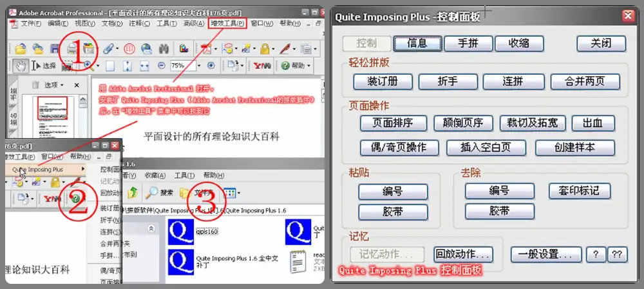Open 高级(A) menu in Acrobat

[194, 23]
